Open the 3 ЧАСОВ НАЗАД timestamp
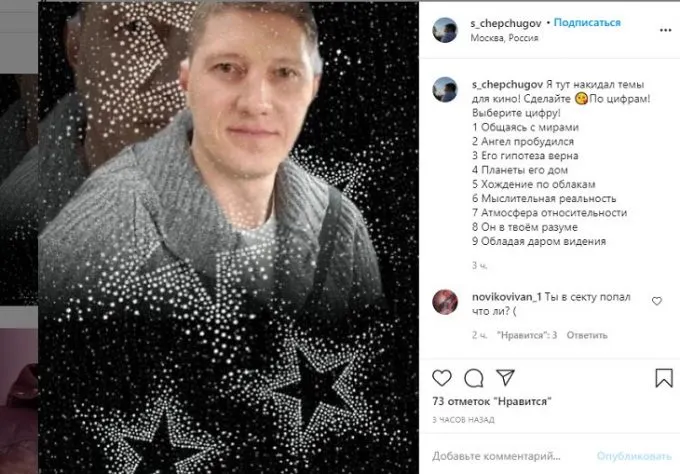This screenshot has width=680, height=474. 463,420
